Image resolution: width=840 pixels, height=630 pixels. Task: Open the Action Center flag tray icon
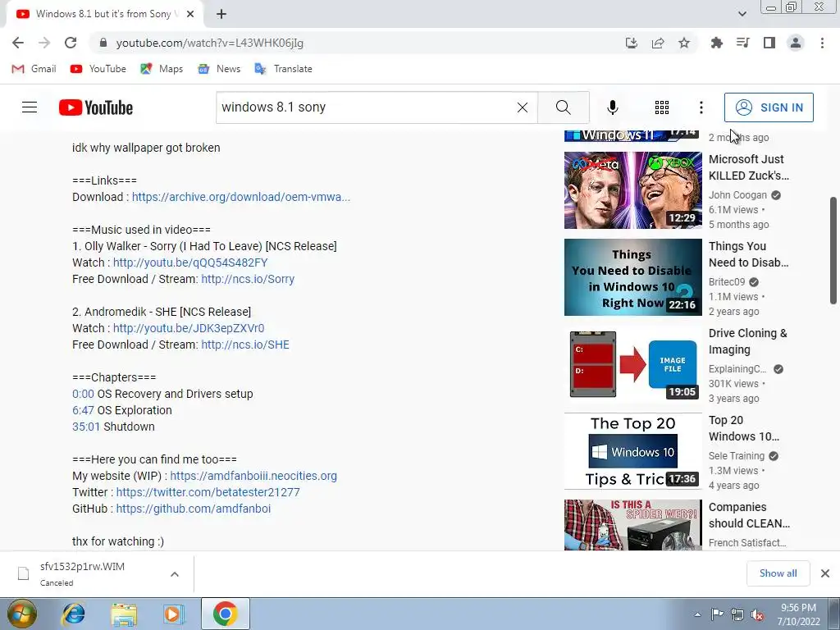click(717, 614)
